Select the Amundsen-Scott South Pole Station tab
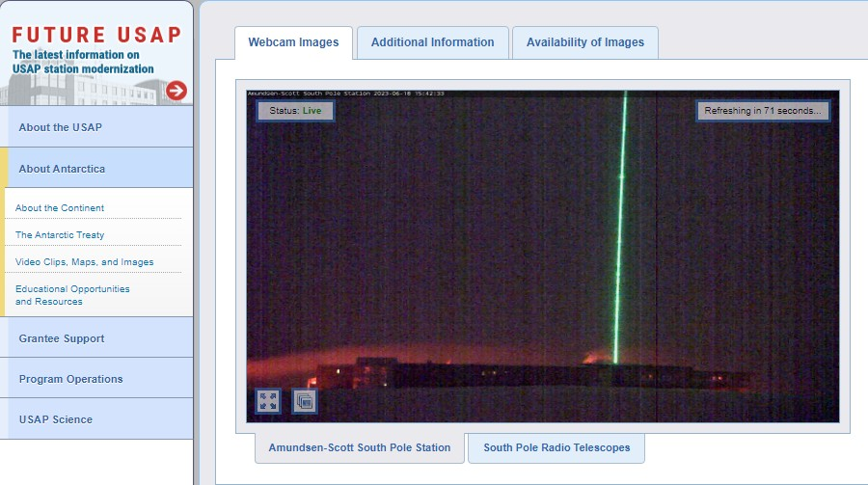The width and height of the screenshot is (868, 485). [359, 447]
